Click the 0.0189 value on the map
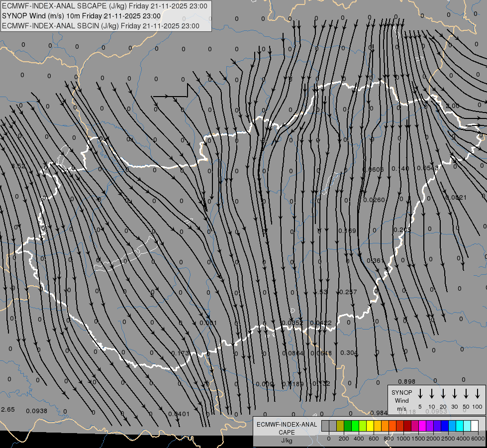 pos(293,384)
